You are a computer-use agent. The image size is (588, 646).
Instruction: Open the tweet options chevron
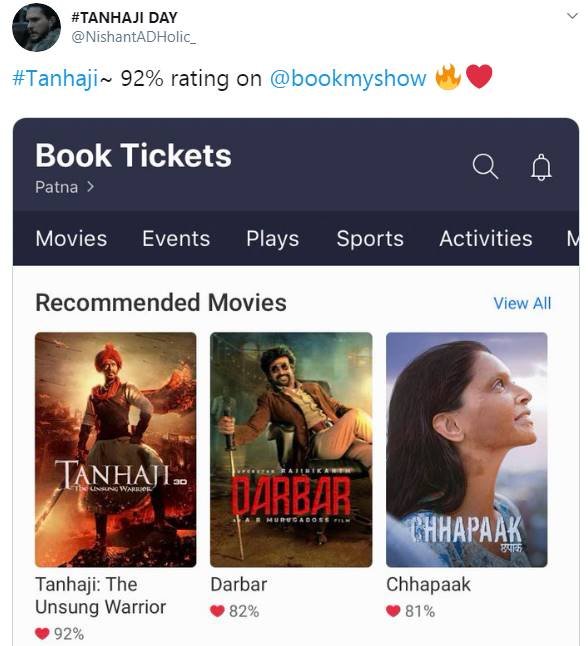click(x=572, y=16)
